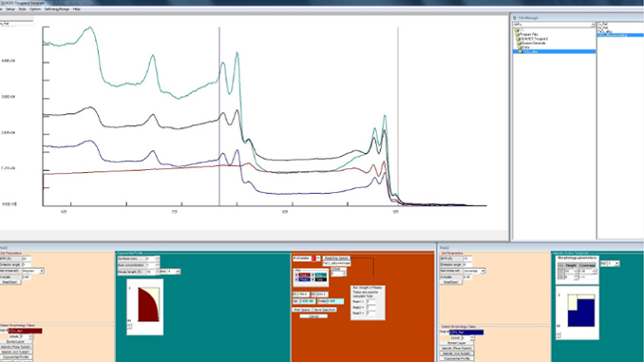Click the Read Exp Spectr button
The image size is (644, 362).
point(337,258)
